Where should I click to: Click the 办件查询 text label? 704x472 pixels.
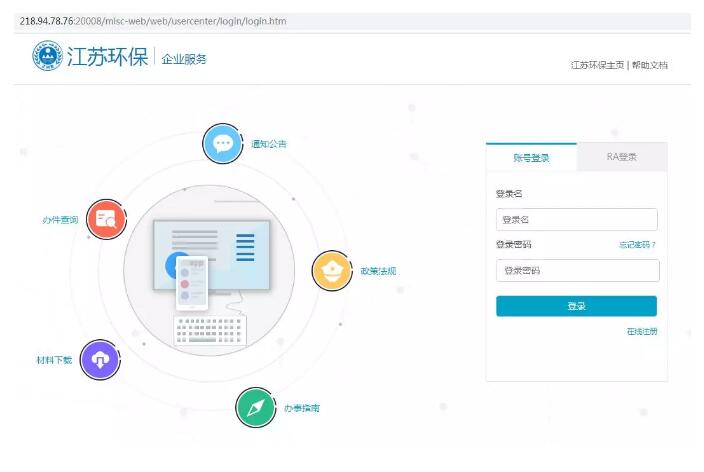click(x=59, y=219)
